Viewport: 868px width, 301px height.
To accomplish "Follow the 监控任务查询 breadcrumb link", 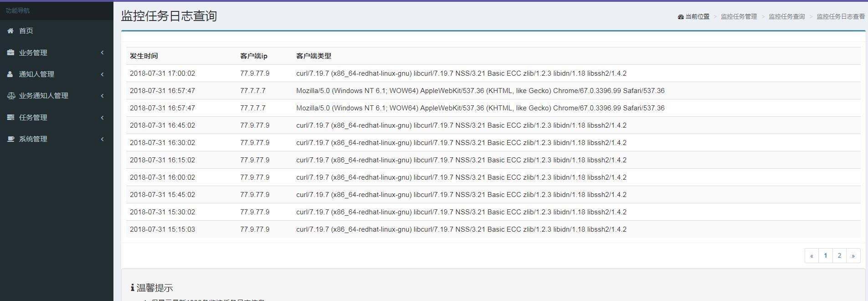I will (786, 16).
